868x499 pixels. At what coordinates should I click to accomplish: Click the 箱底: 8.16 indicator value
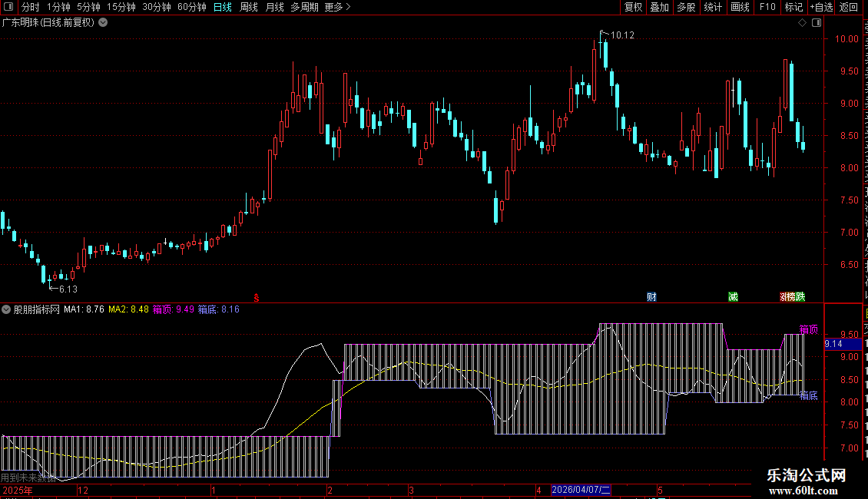[219, 309]
